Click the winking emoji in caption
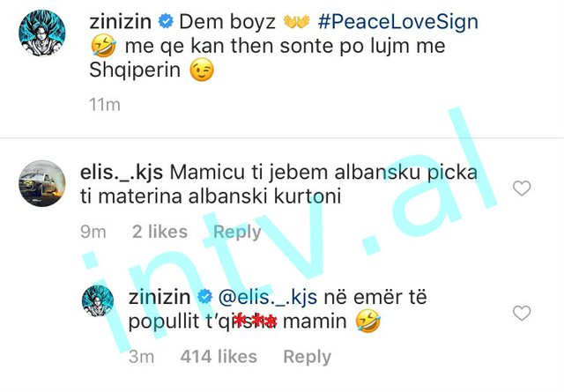 [x=202, y=70]
